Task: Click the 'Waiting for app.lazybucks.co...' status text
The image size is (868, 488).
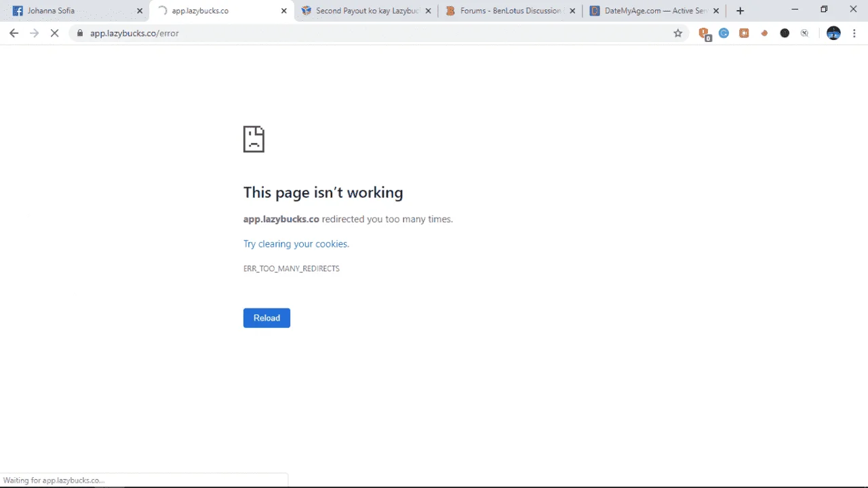Action: pos(54,481)
